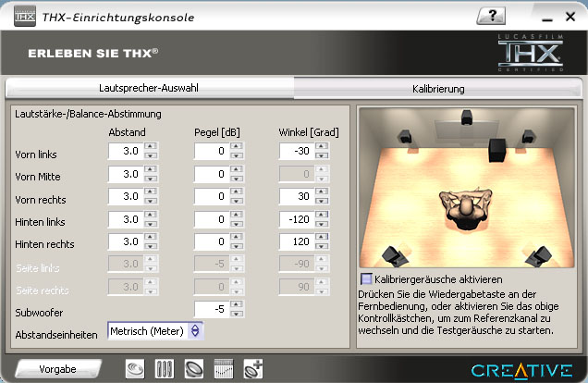The image size is (588, 383).
Task: Click the Vorn Mitte Pegel field
Action: pos(212,174)
